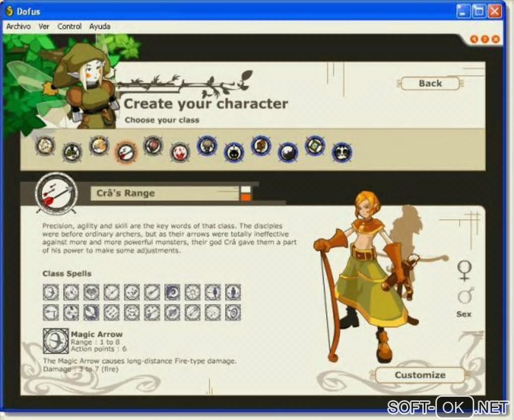The height and width of the screenshot is (420, 514).
Task: Pick the brown box class icon in blue ring
Action: point(261,146)
